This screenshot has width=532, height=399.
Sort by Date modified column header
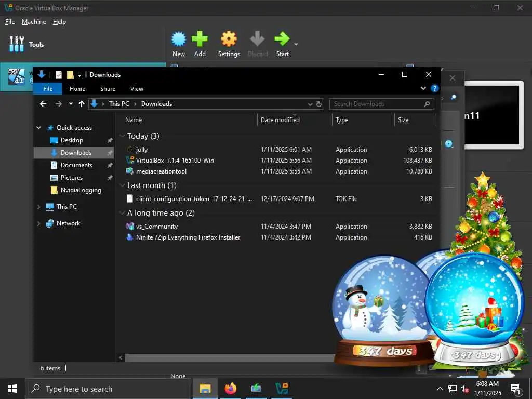[x=280, y=120]
